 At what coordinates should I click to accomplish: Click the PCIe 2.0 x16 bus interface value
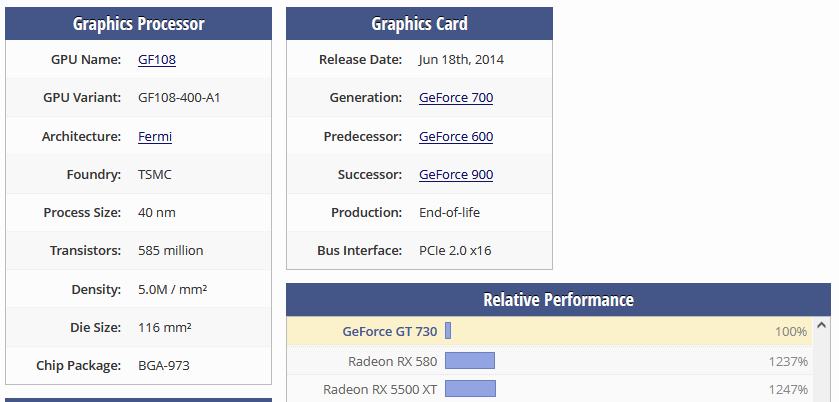[455, 251]
